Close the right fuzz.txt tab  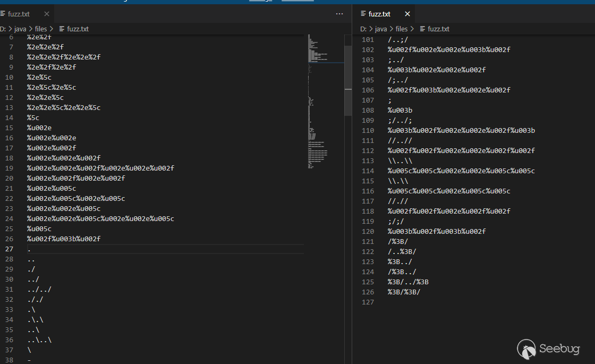407,14
